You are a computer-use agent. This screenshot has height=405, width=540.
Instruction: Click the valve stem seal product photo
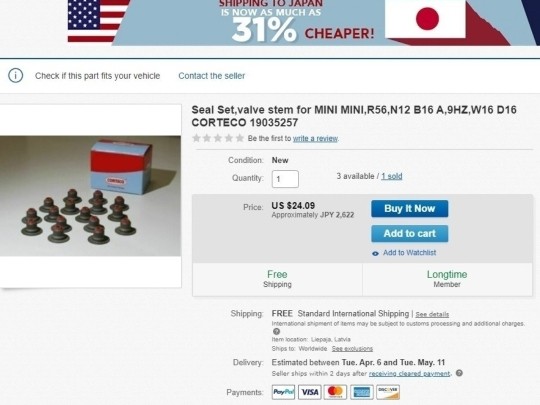pyautogui.click(x=90, y=196)
